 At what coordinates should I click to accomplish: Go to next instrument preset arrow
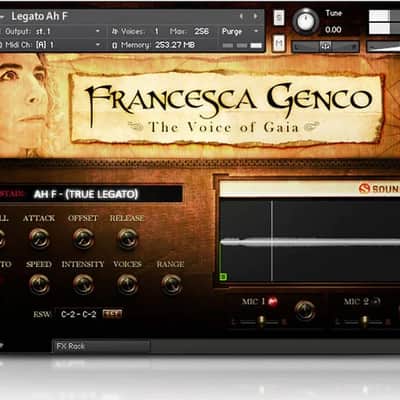(255, 16)
